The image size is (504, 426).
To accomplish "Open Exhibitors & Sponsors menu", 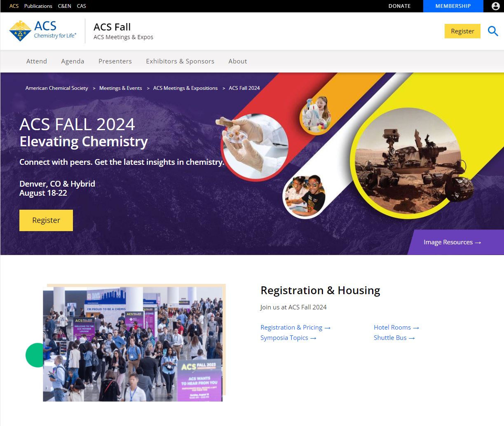I will [x=180, y=61].
